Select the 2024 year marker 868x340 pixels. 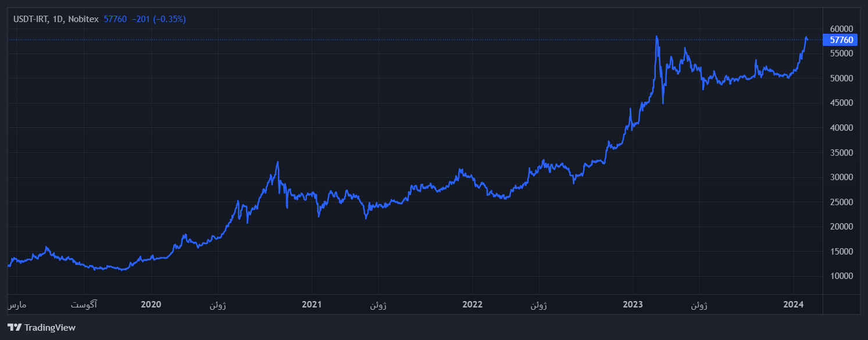click(793, 305)
